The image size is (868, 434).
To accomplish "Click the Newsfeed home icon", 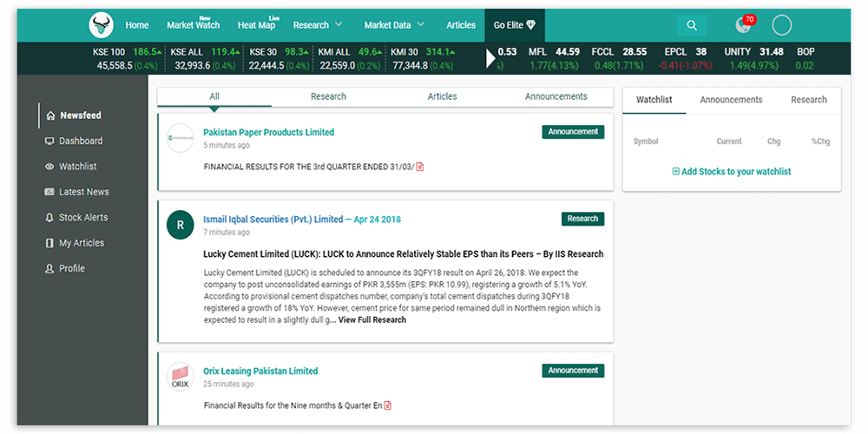I will [51, 115].
